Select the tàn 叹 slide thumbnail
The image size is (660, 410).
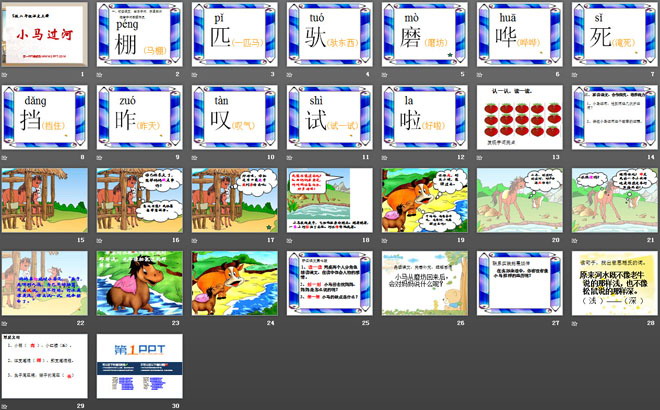(x=235, y=117)
